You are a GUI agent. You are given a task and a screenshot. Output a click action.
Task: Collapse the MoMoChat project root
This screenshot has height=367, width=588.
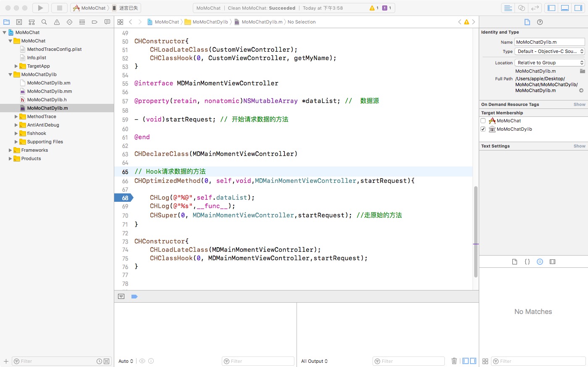[5, 32]
